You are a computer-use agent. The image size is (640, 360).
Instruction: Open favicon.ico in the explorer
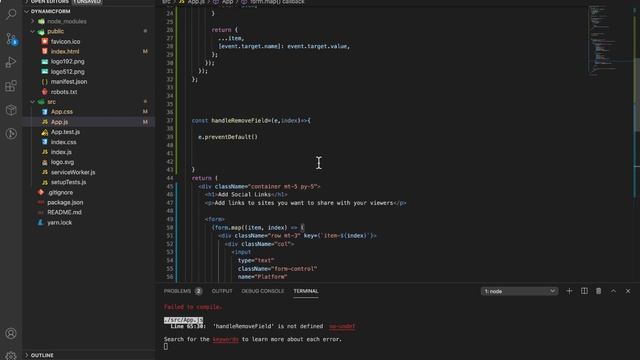(65, 42)
